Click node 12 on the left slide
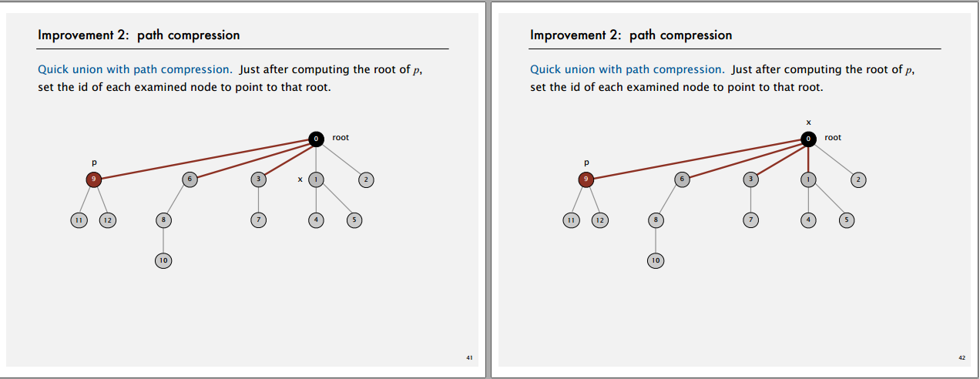 107,220
